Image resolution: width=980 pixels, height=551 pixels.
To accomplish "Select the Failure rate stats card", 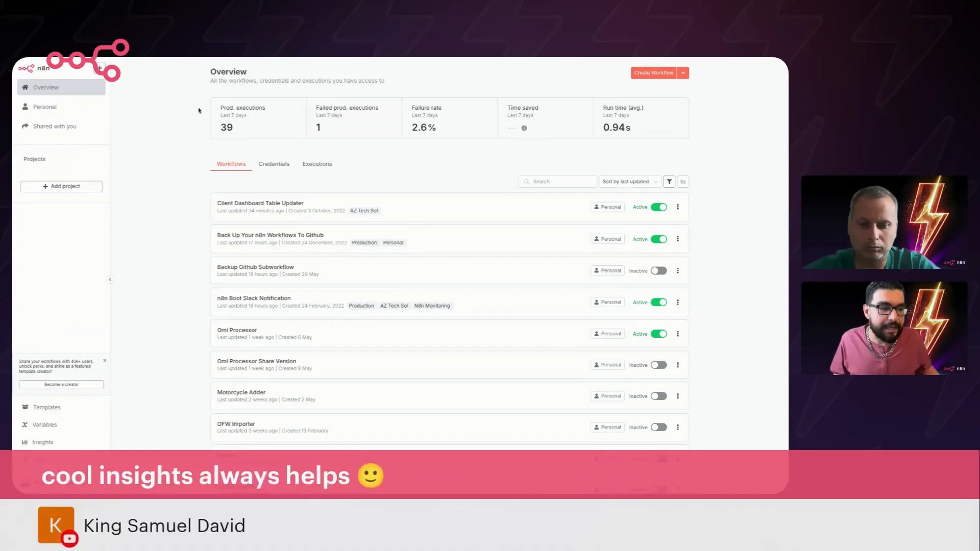I will click(x=449, y=118).
